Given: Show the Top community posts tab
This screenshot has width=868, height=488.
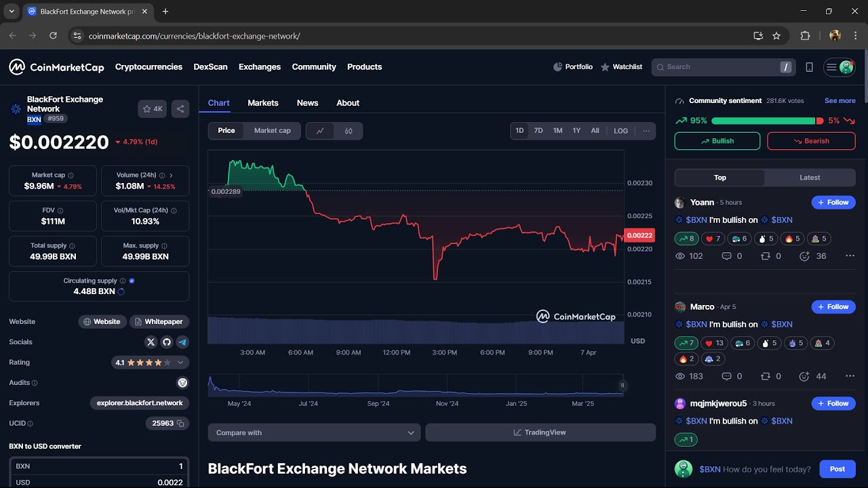Looking at the screenshot, I should 720,178.
